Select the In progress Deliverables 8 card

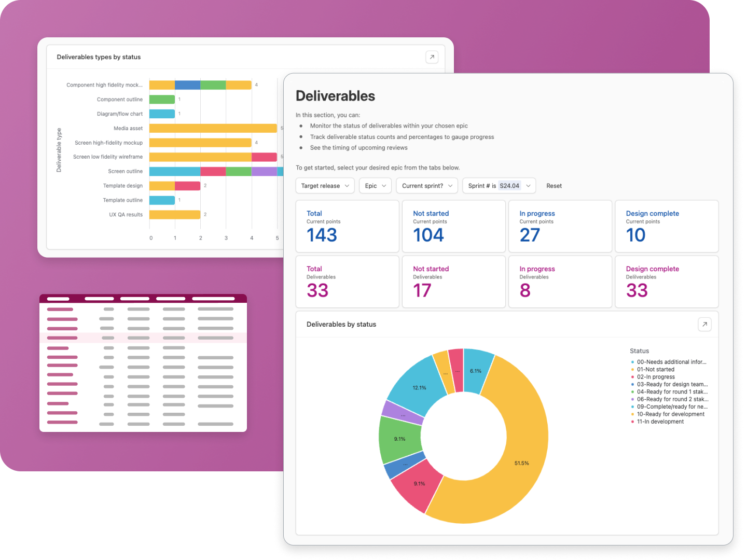point(560,282)
